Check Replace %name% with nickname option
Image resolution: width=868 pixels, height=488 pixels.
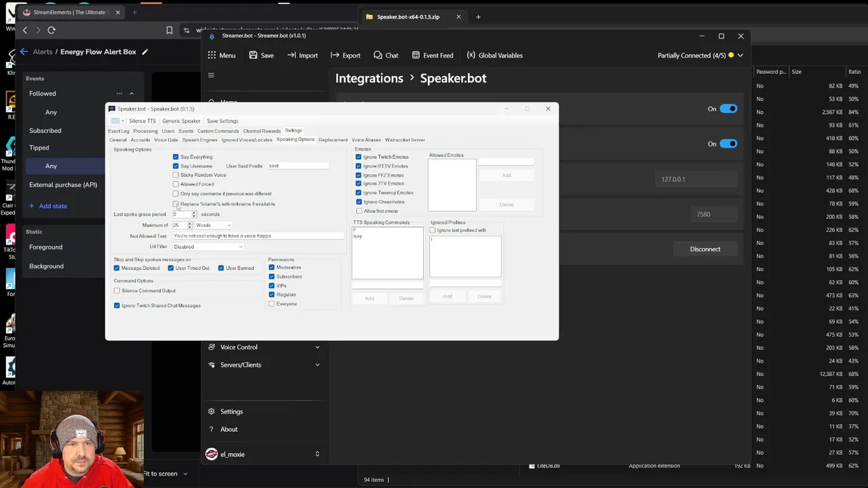[176, 203]
